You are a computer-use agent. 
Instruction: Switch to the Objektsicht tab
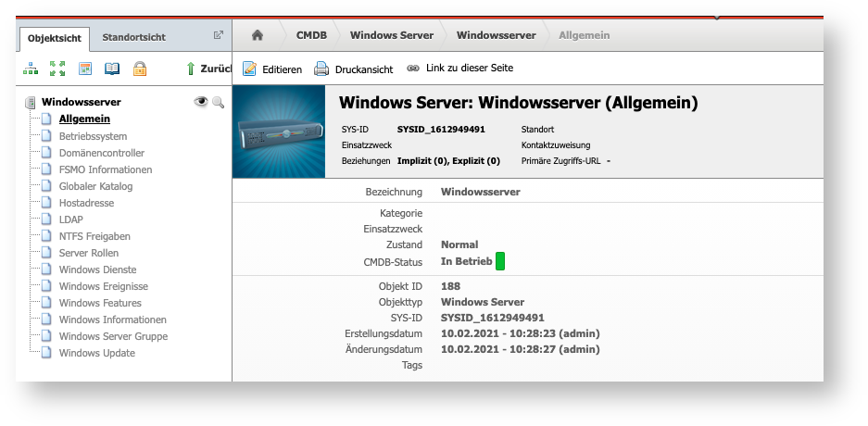click(55, 38)
